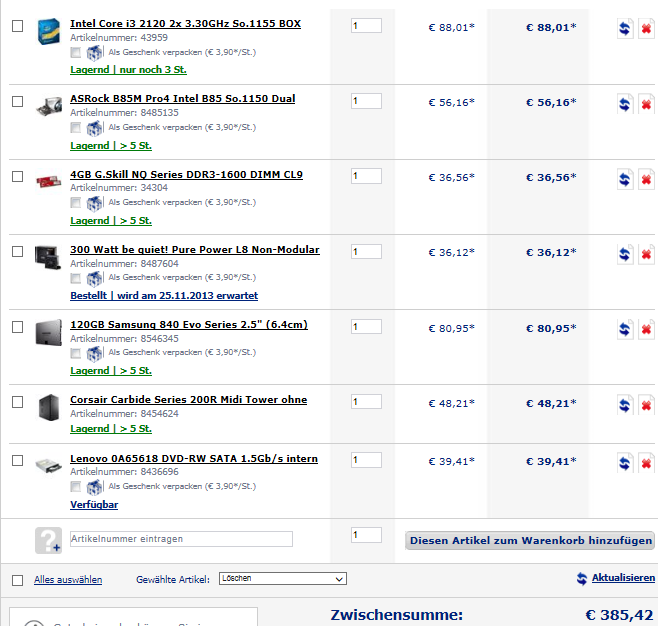Open Intel Core i3 2120 product page

pos(185,24)
